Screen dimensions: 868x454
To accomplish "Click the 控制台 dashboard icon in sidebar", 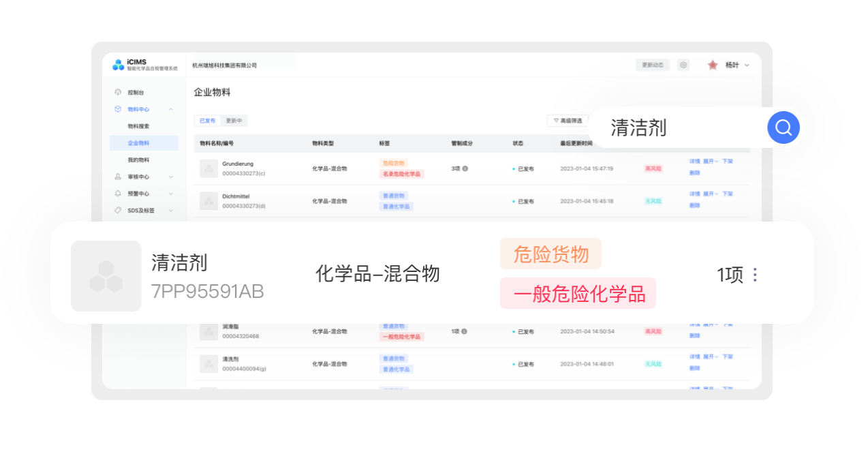I will (118, 92).
